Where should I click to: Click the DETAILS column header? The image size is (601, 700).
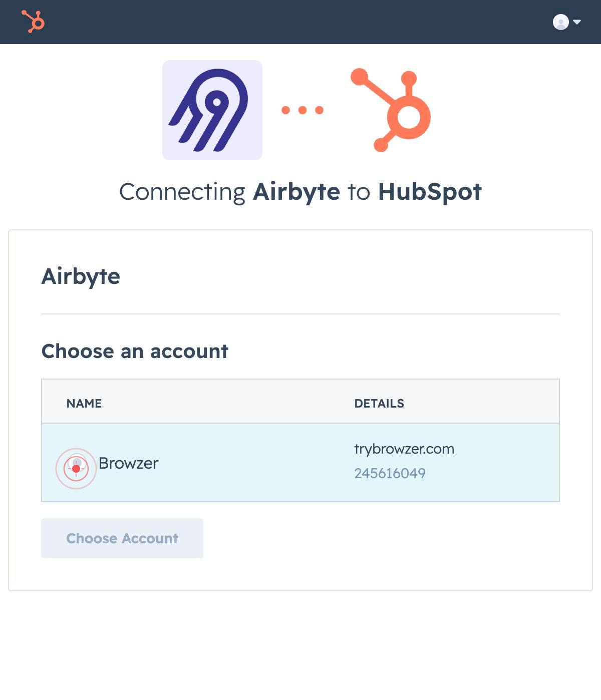tap(379, 404)
